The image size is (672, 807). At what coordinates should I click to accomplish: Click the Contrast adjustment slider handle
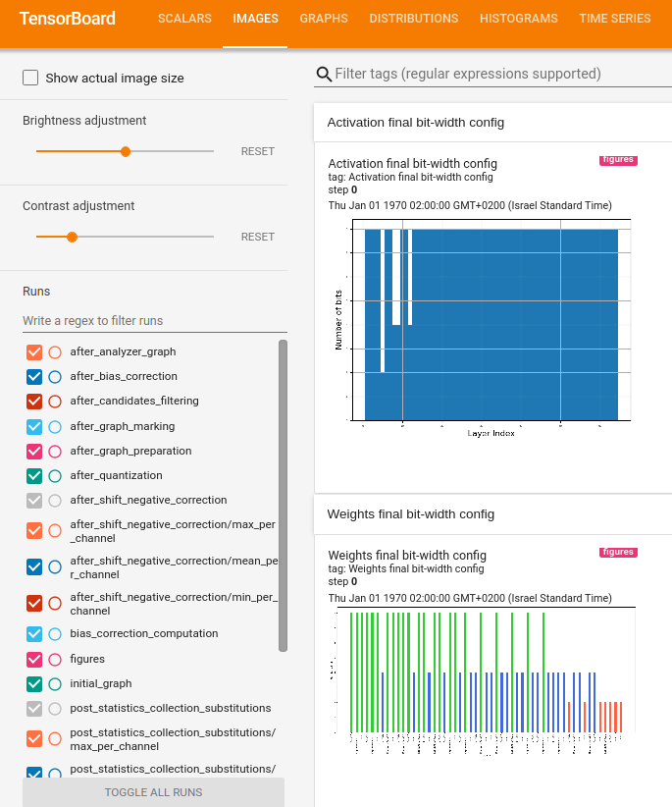click(x=72, y=237)
